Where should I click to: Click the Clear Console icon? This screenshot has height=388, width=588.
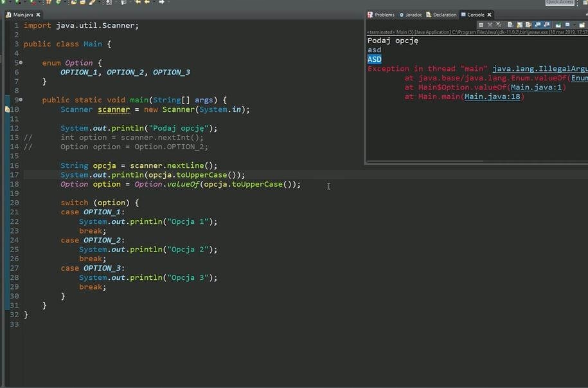(510, 24)
